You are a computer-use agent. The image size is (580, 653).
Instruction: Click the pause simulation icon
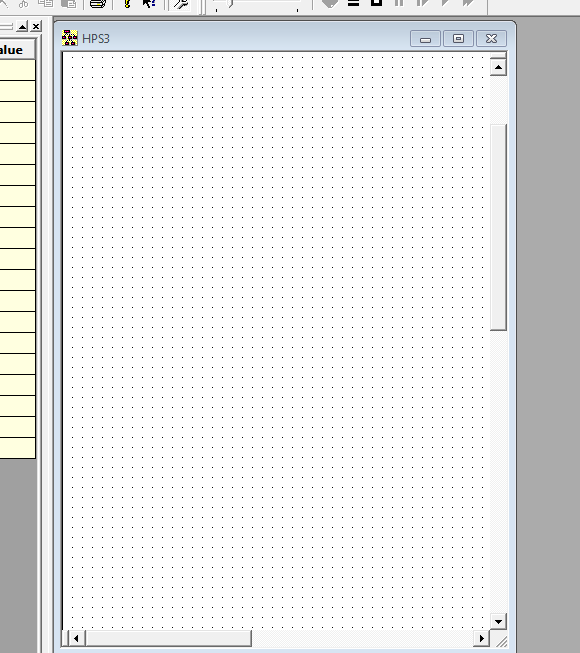[x=399, y=2]
